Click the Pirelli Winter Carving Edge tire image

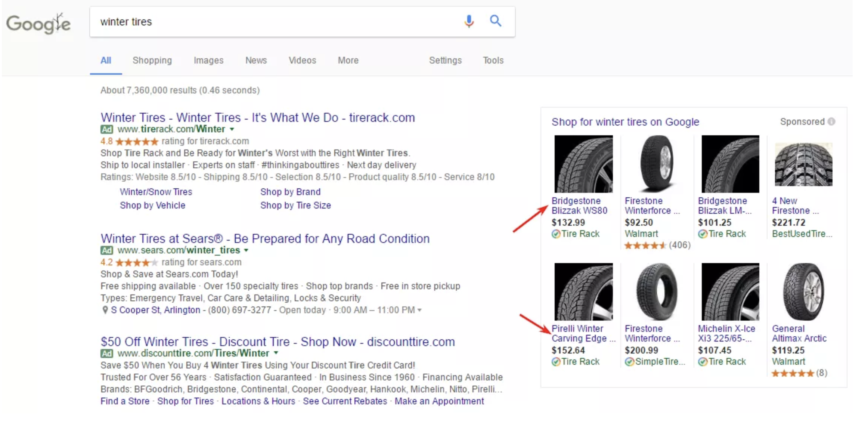(x=583, y=291)
